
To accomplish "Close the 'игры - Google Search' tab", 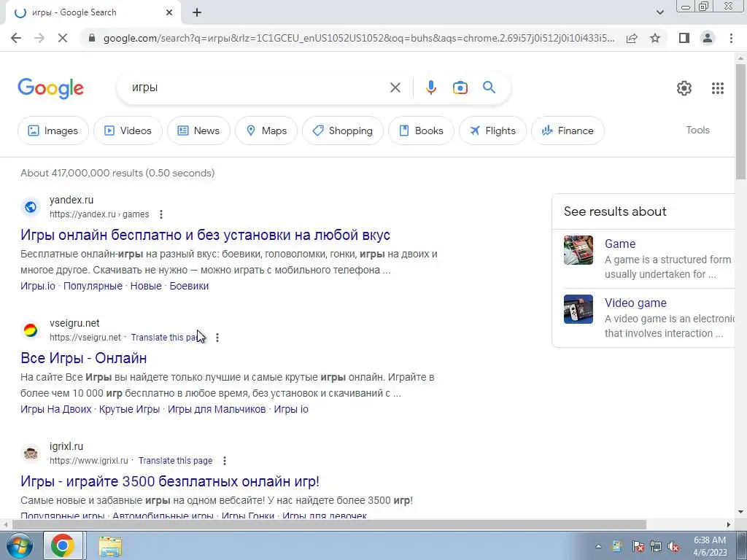I will (x=169, y=12).
